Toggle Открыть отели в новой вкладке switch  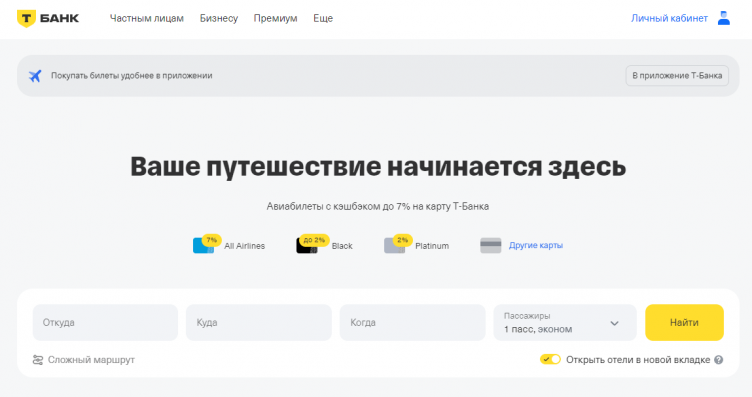[x=550, y=359]
